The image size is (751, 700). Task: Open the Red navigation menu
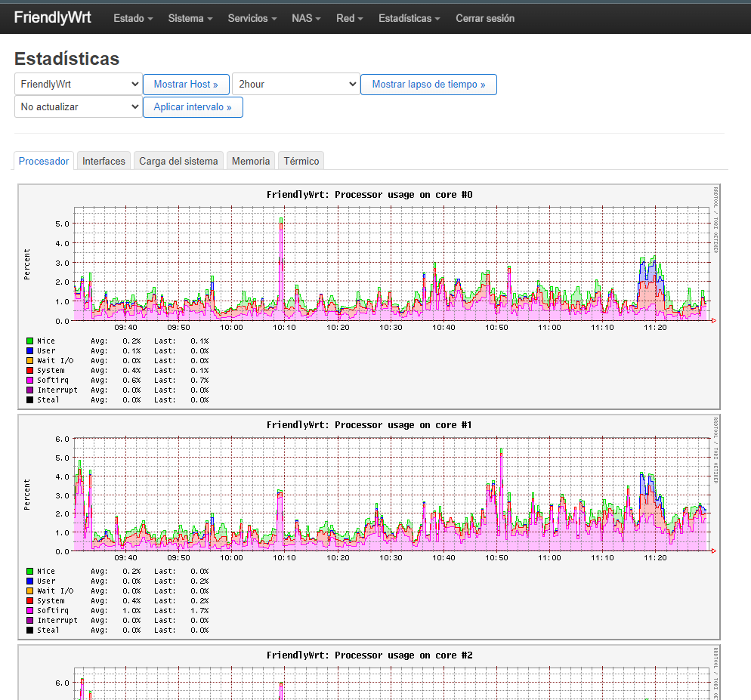tap(349, 18)
